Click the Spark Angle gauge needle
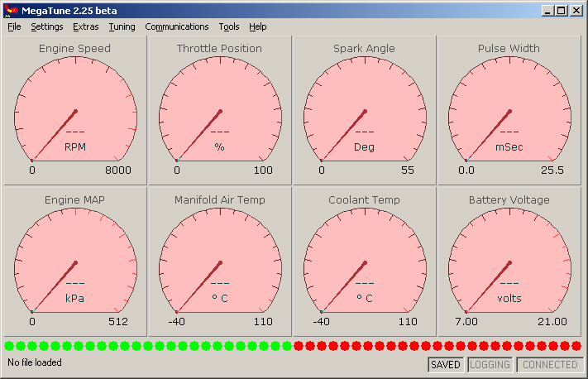 point(343,136)
